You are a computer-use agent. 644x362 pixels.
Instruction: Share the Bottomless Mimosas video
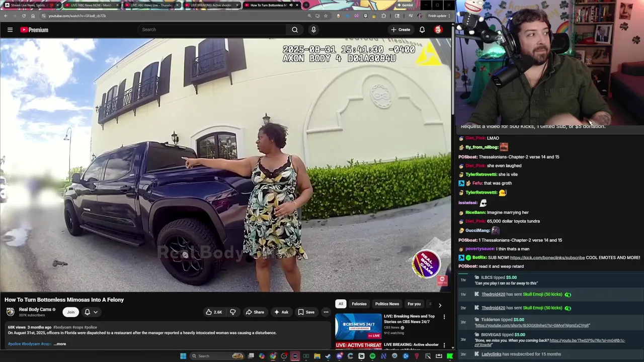255,312
